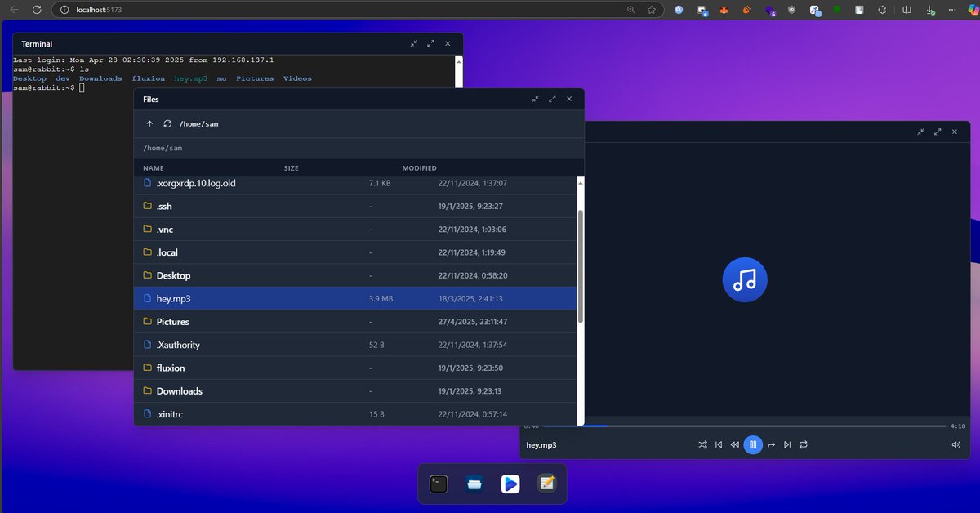The image size is (980, 513).
Task: Seek on the media player progress bar
Action: (x=765, y=426)
